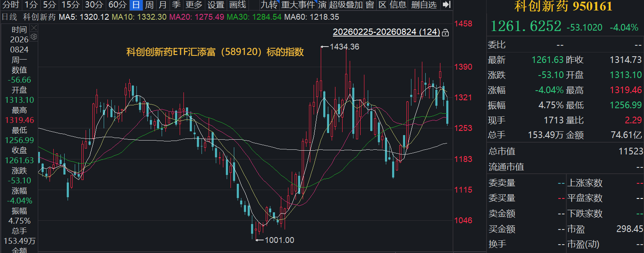Viewport: 644px width, 253px height.
Task: Click the 窗 window button
Action: 370,5
